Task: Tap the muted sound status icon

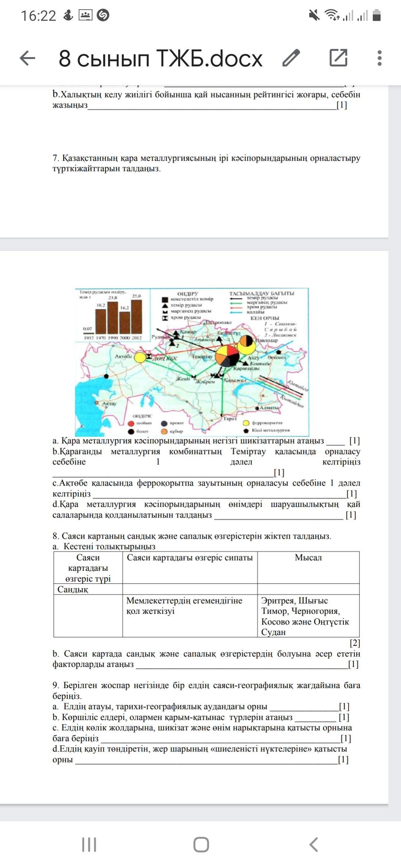Action: 314,15
